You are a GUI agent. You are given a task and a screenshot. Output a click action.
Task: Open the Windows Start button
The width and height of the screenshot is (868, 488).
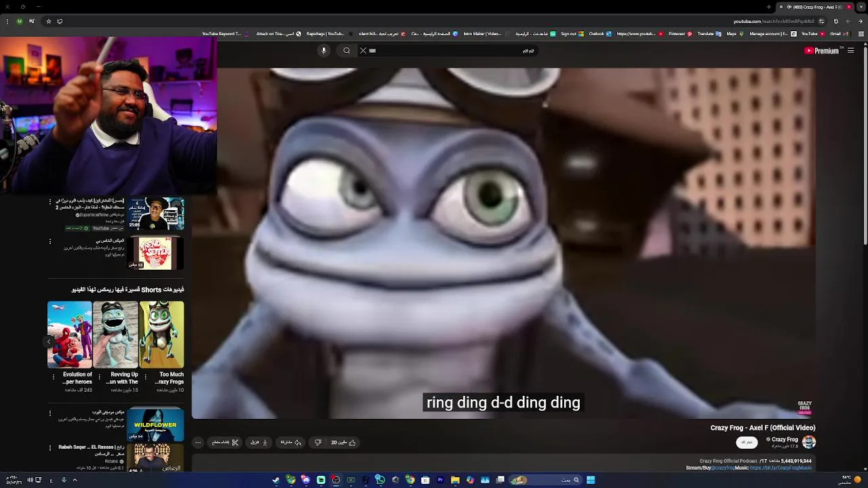tap(591, 480)
